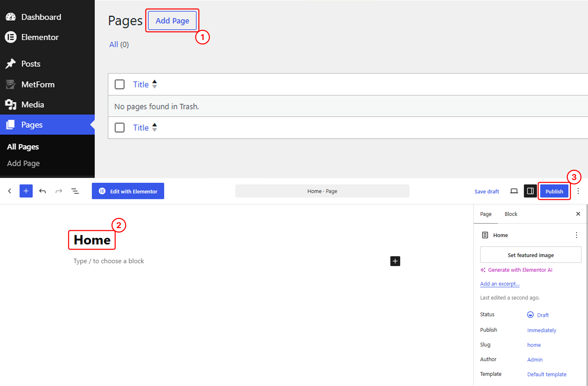Viewport: 588px width, 386px height.
Task: Click the Home page title field
Action: (92, 240)
